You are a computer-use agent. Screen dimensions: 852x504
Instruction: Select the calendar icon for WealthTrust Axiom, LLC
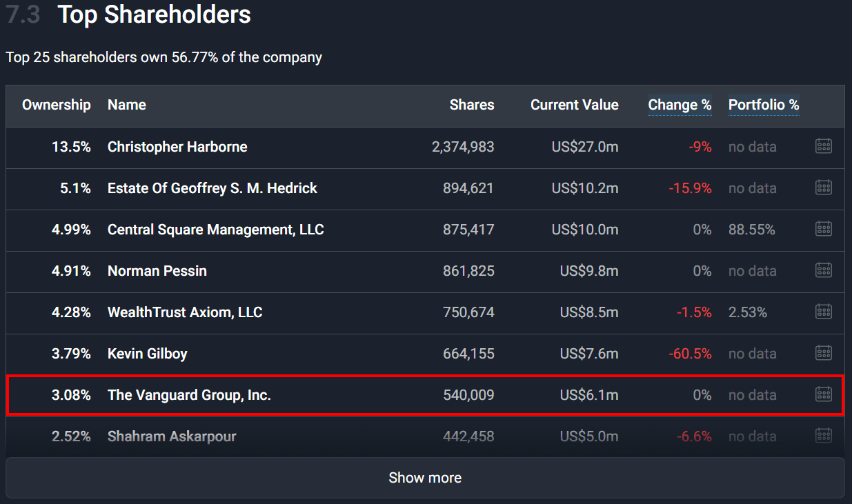click(823, 311)
